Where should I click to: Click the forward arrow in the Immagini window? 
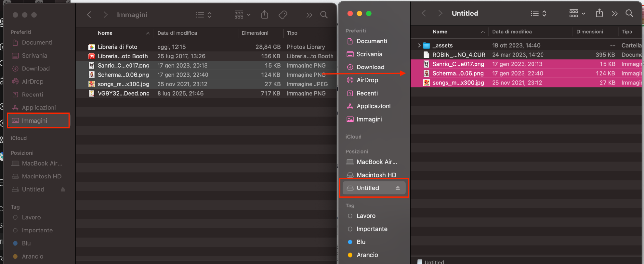[105, 15]
